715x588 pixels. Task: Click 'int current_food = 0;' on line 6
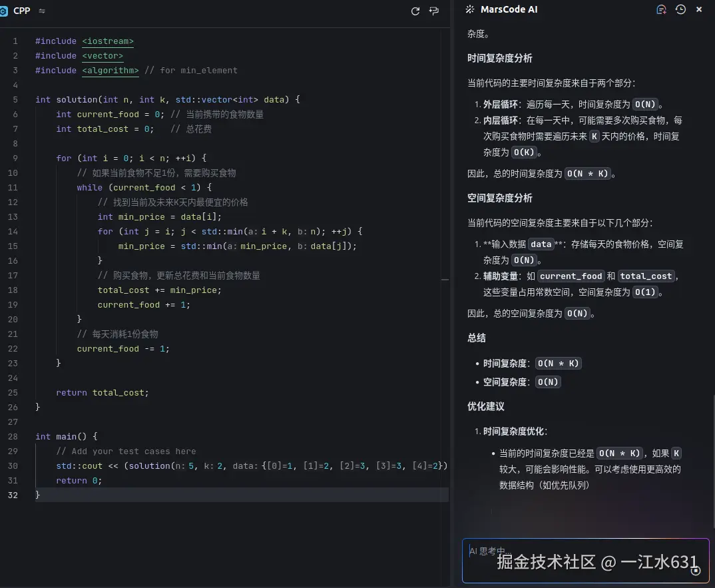(110, 114)
